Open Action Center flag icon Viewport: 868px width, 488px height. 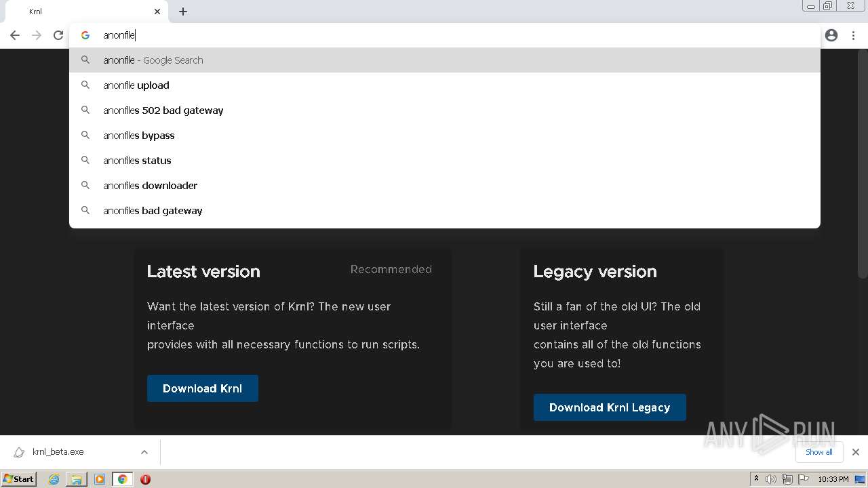tap(804, 479)
